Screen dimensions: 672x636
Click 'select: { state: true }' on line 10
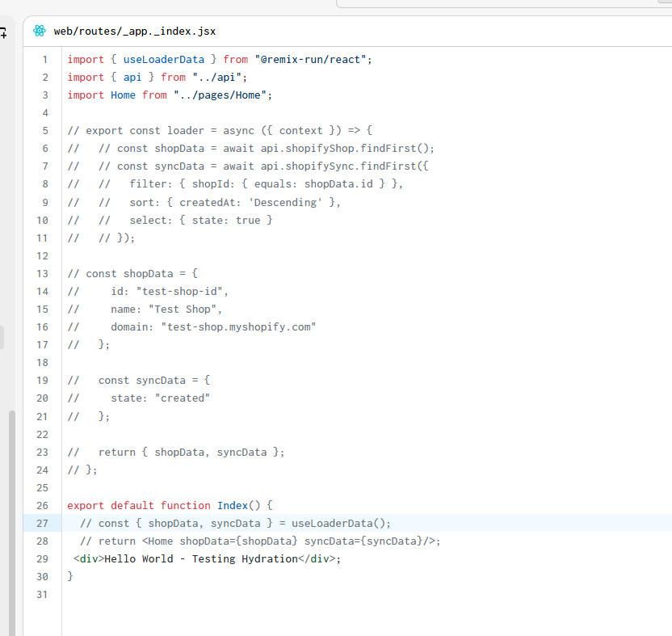(201, 221)
